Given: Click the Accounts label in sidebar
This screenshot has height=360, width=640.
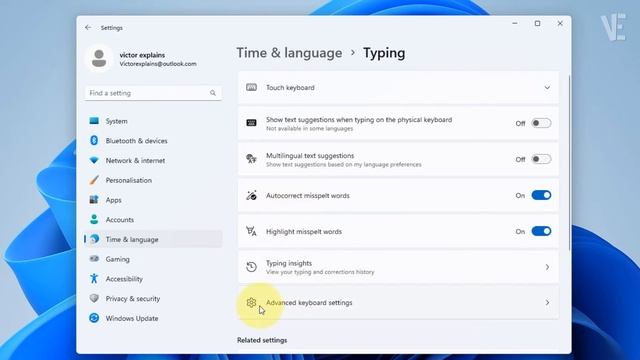Looking at the screenshot, I should coord(120,220).
